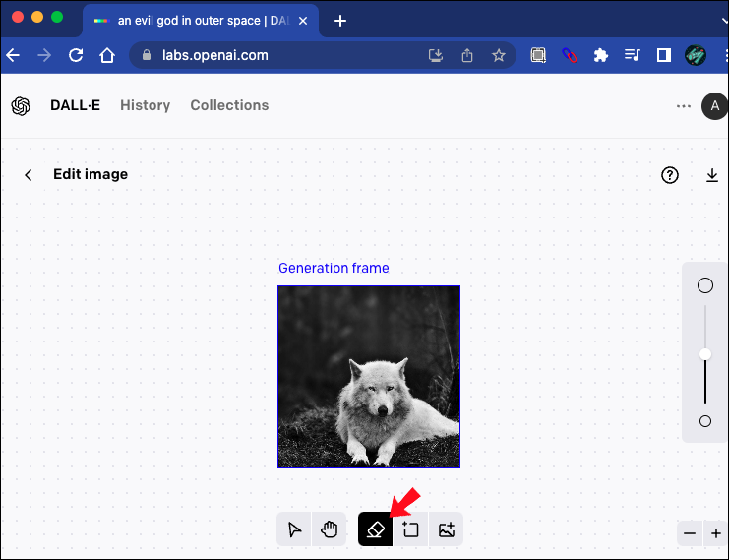Open the account avatar menu
The width and height of the screenshot is (729, 560).
[714, 106]
